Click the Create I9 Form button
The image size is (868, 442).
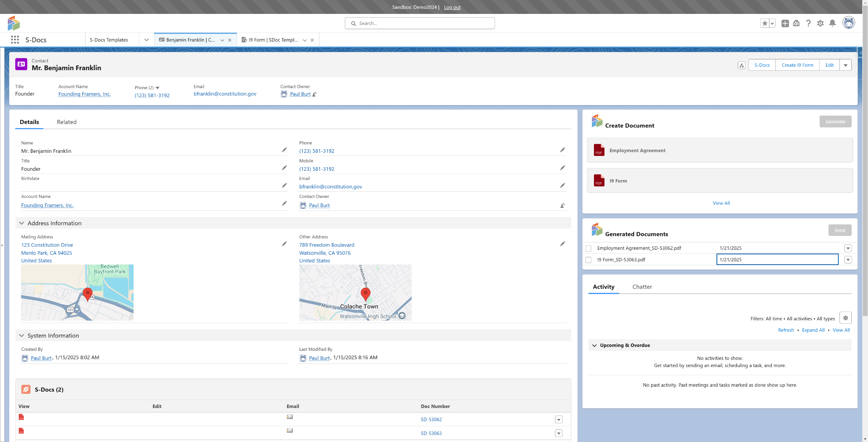[797, 65]
